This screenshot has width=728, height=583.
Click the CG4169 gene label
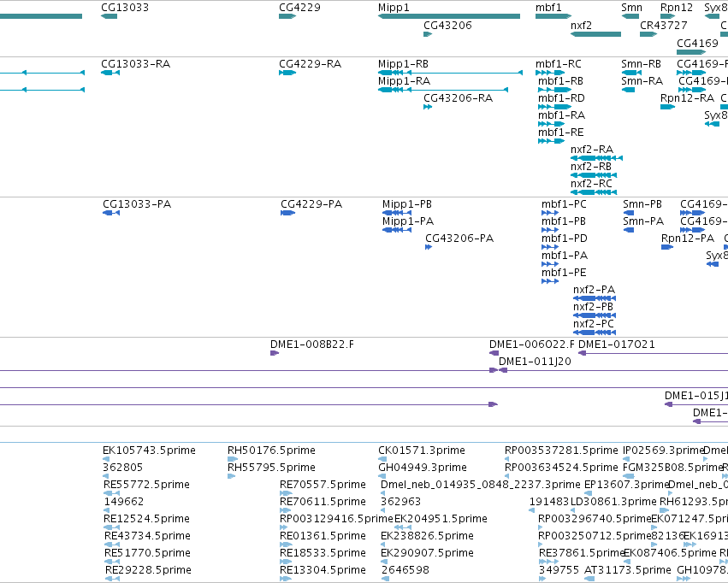click(697, 43)
